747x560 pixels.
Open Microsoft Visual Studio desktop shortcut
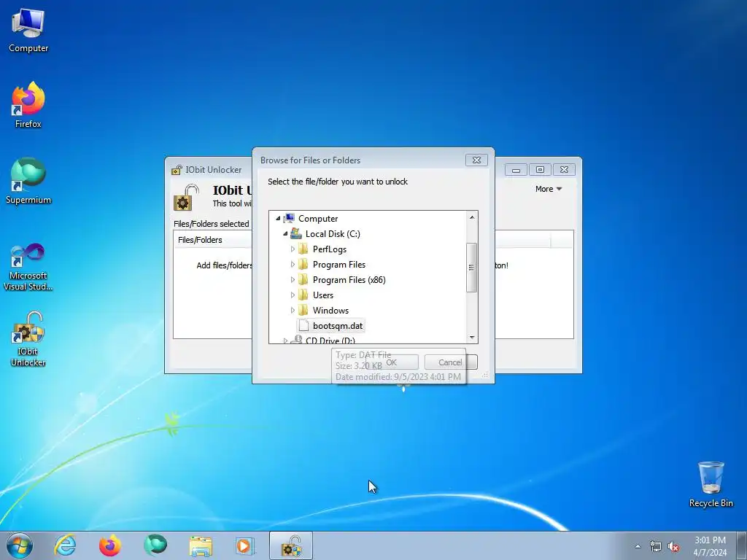tap(28, 267)
